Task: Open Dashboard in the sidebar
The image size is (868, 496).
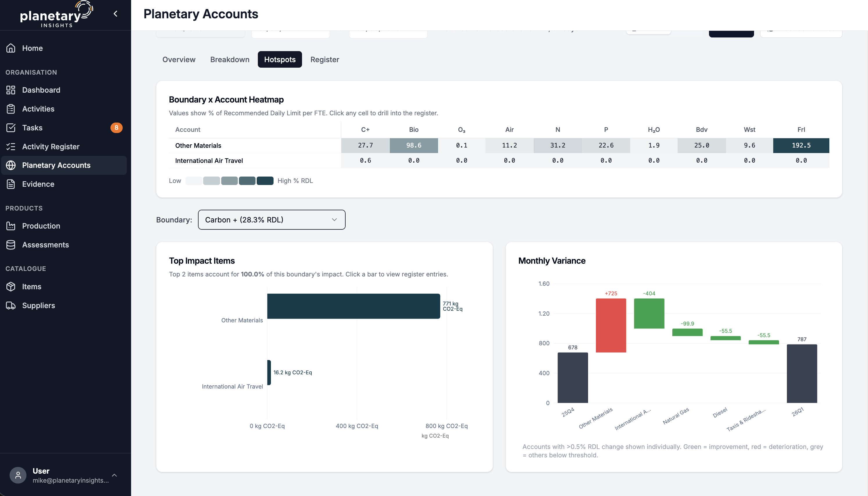Action: (64, 90)
